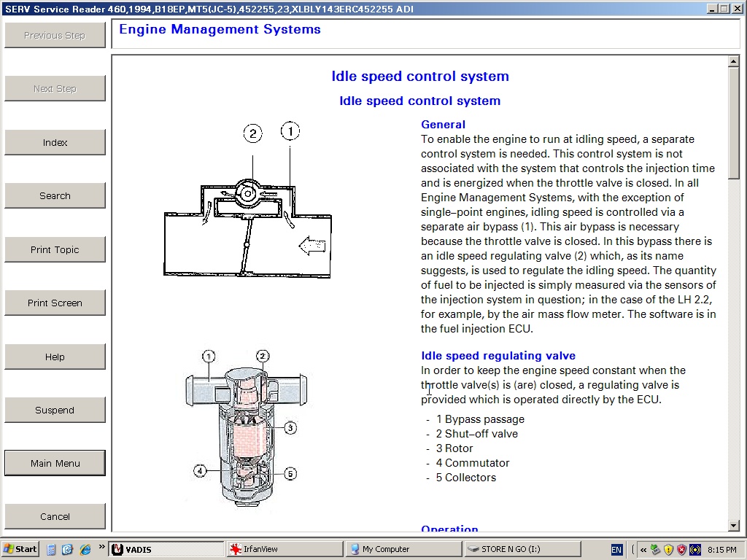Click the '5 Collectors' list item
This screenshot has height=560, width=747.
[x=465, y=478]
